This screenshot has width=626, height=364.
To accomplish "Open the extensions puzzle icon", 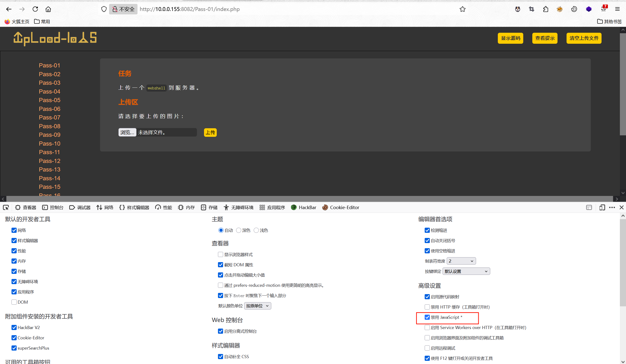I will coord(546,9).
